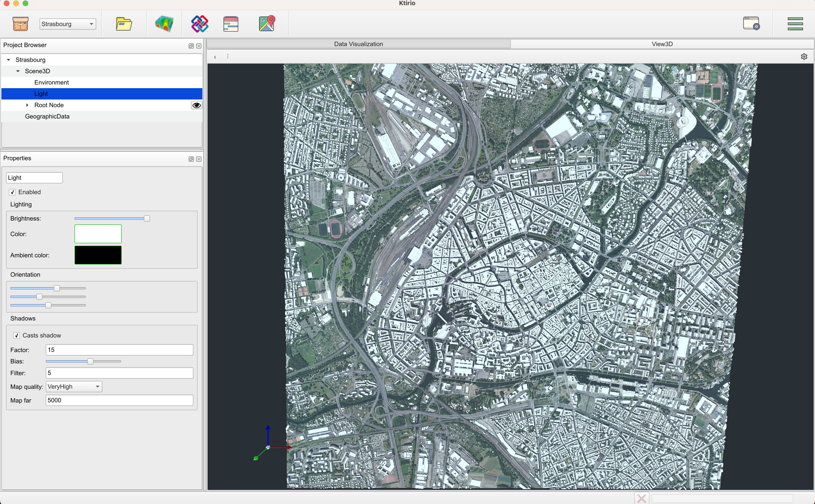Click the red X icon in the status bar
This screenshot has height=504, width=815.
642,498
